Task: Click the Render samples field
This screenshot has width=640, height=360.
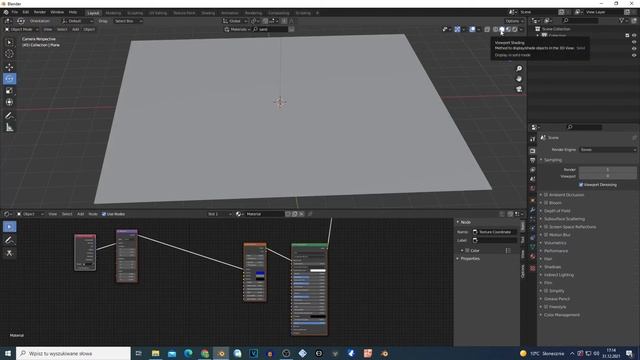Action: pyautogui.click(x=607, y=169)
